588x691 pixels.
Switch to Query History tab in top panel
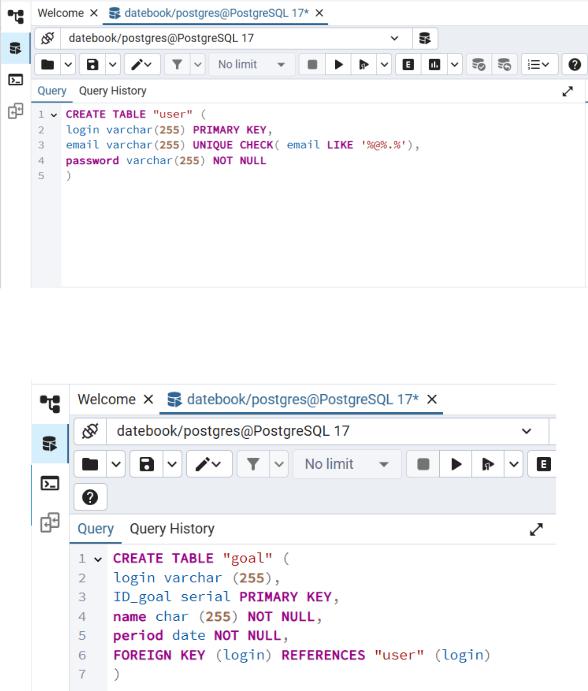tap(112, 91)
